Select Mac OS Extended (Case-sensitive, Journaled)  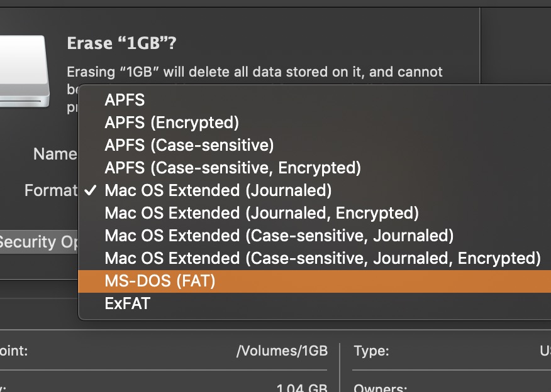pos(279,236)
